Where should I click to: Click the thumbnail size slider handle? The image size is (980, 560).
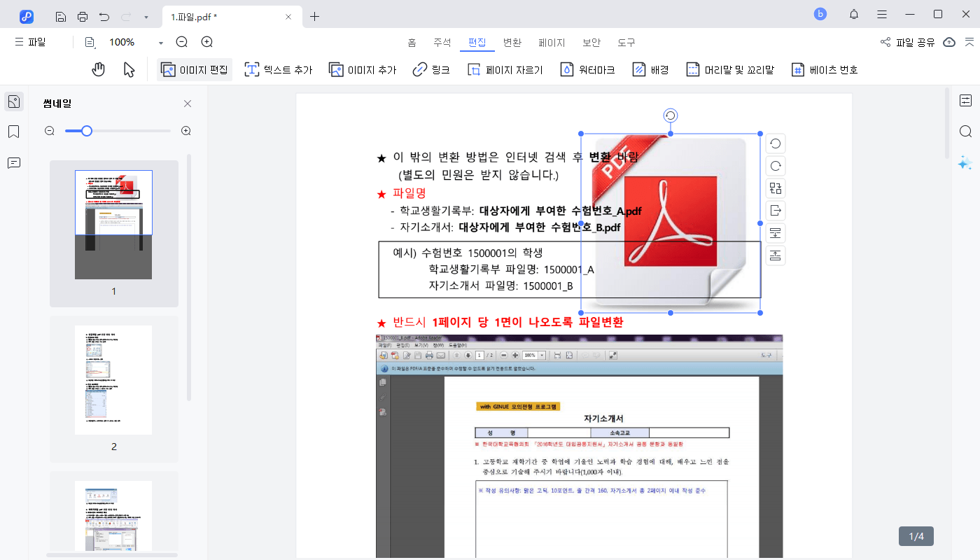[87, 131]
